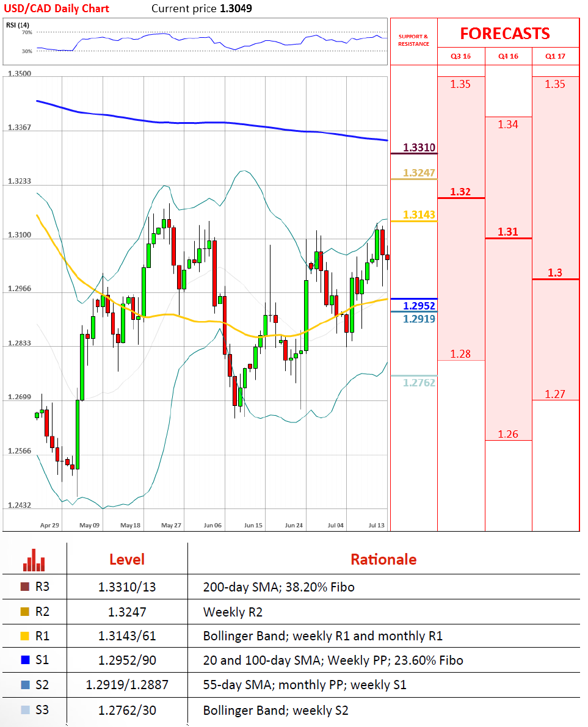588x727 pixels.
Task: Click the dark red R3 color swatch
Action: pos(25,587)
